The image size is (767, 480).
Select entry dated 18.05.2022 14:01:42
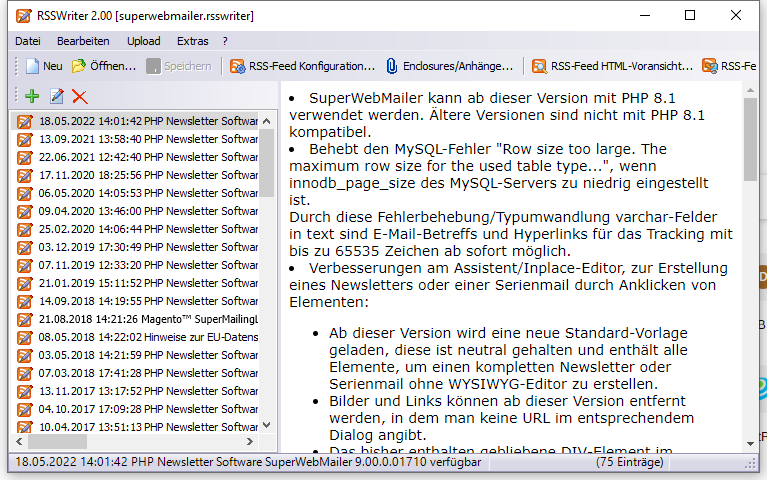click(136, 121)
